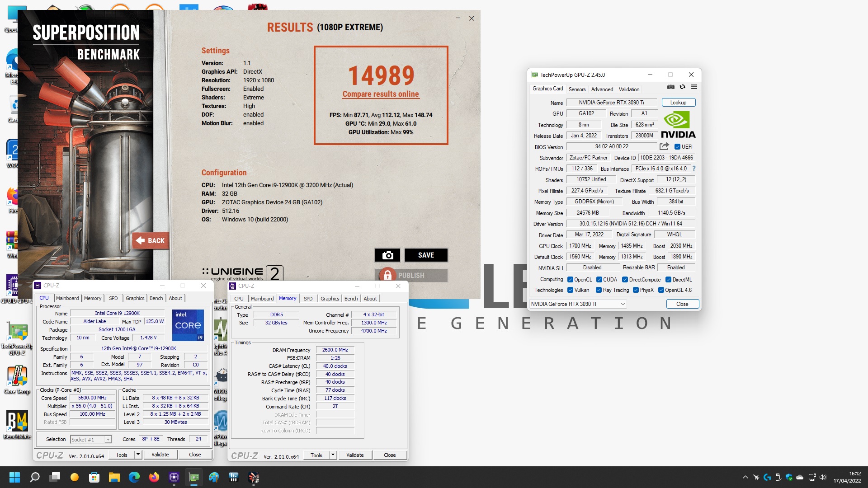Open File Explorer from the taskbar
This screenshot has height=488, width=868.
114,477
